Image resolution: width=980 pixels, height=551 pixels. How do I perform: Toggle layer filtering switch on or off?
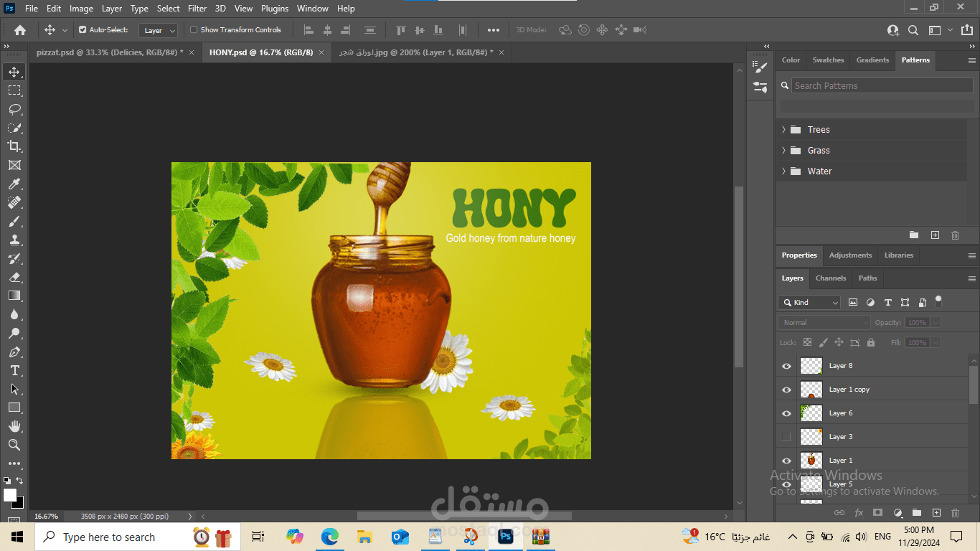(x=938, y=301)
